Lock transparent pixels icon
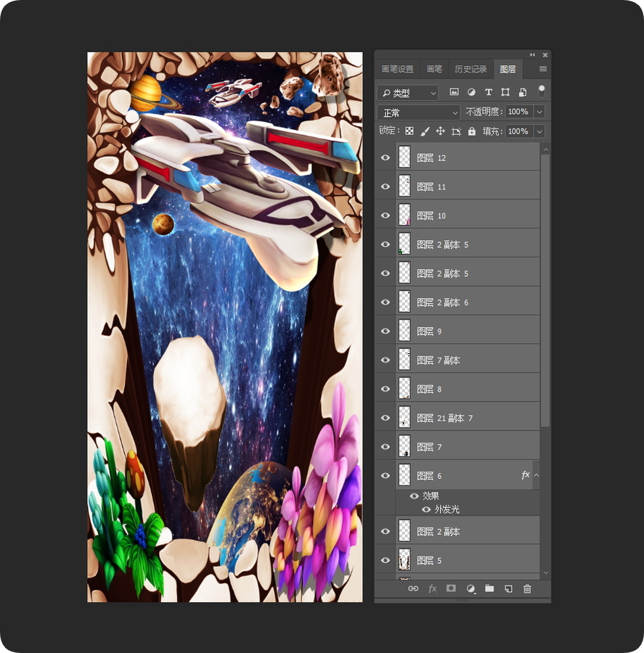644x653 pixels. (x=409, y=131)
